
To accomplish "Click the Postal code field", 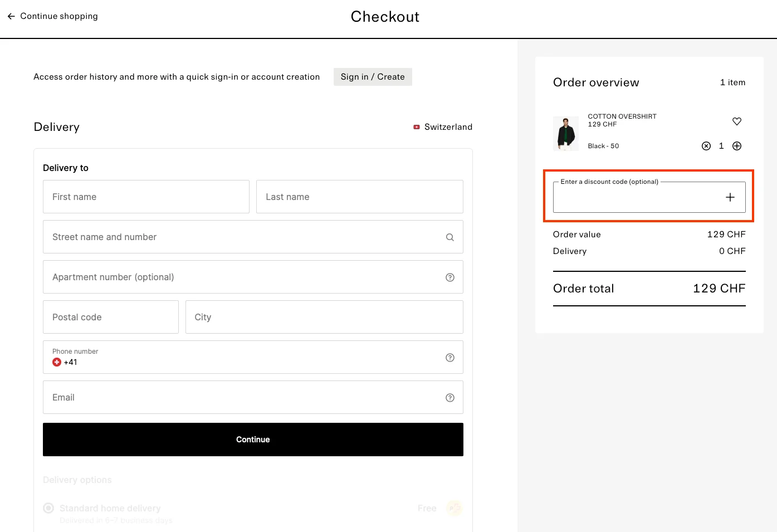I will point(110,317).
